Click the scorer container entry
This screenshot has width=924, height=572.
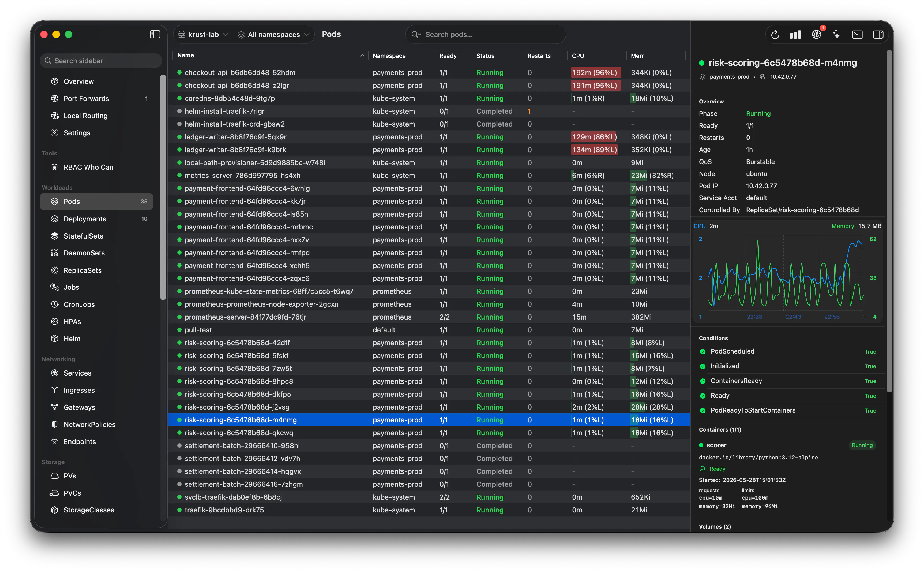[788, 445]
